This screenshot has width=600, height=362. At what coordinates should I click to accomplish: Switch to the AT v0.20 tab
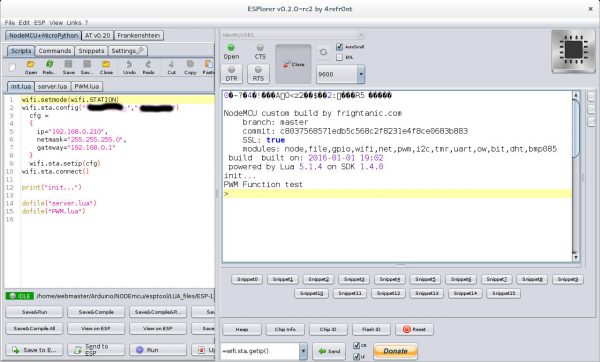pos(98,35)
